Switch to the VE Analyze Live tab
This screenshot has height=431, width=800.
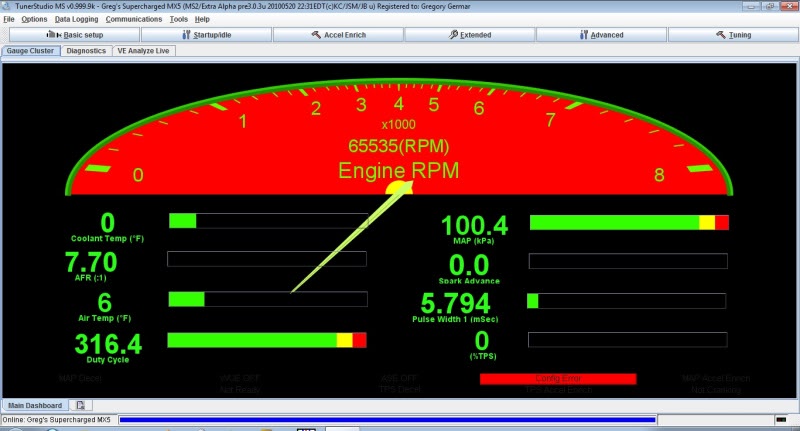tap(143, 51)
